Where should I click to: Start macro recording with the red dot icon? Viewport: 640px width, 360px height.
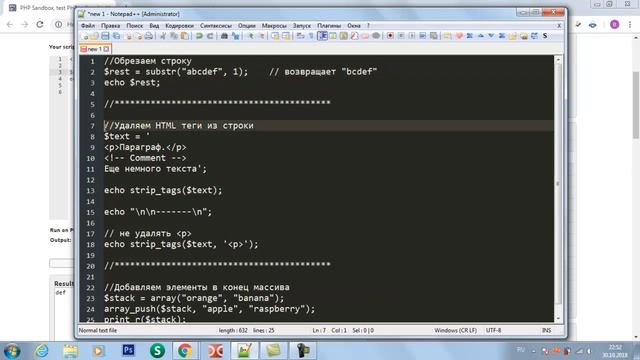click(390, 36)
